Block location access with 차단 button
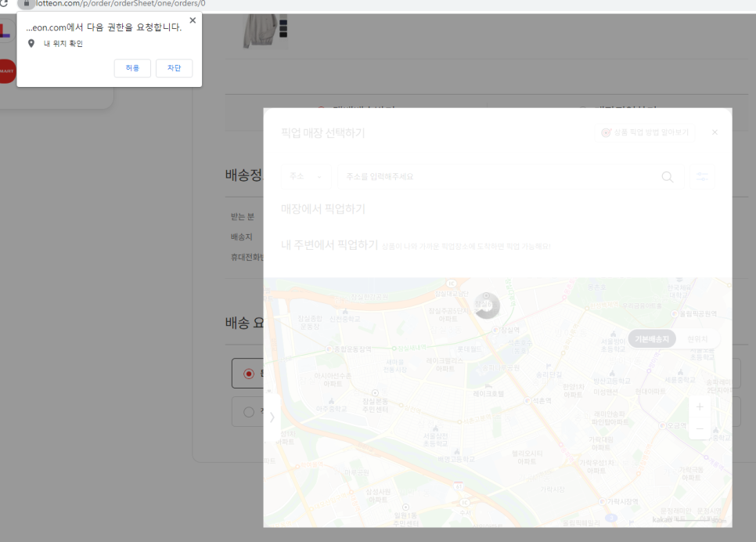The image size is (756, 542). pos(174,68)
